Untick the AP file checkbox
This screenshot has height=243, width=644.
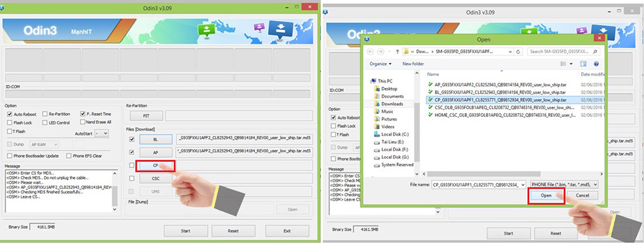132,152
